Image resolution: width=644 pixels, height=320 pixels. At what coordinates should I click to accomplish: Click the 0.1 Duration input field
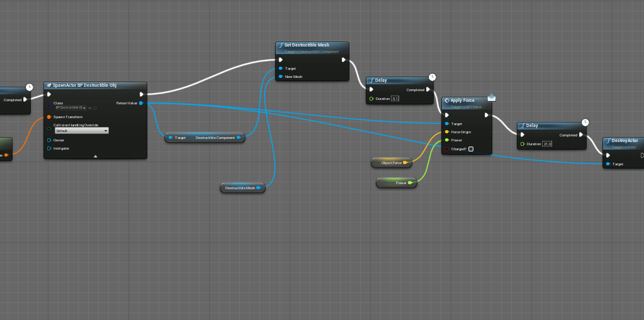tap(395, 99)
